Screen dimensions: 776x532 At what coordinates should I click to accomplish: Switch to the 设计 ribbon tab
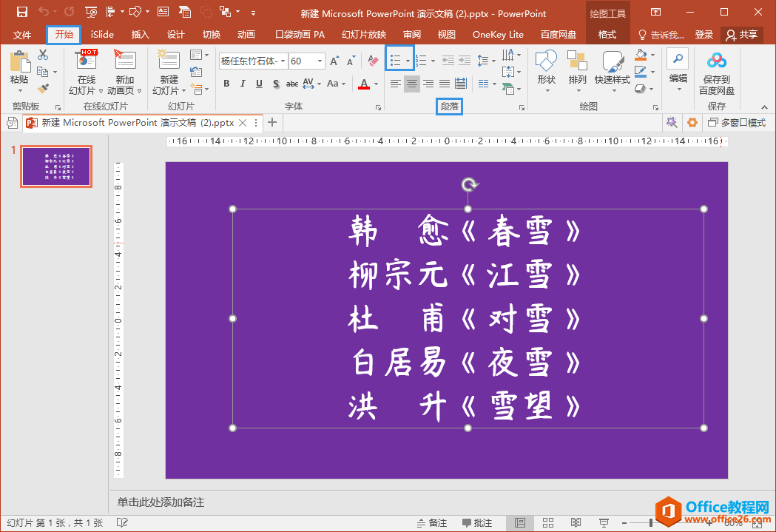click(175, 35)
